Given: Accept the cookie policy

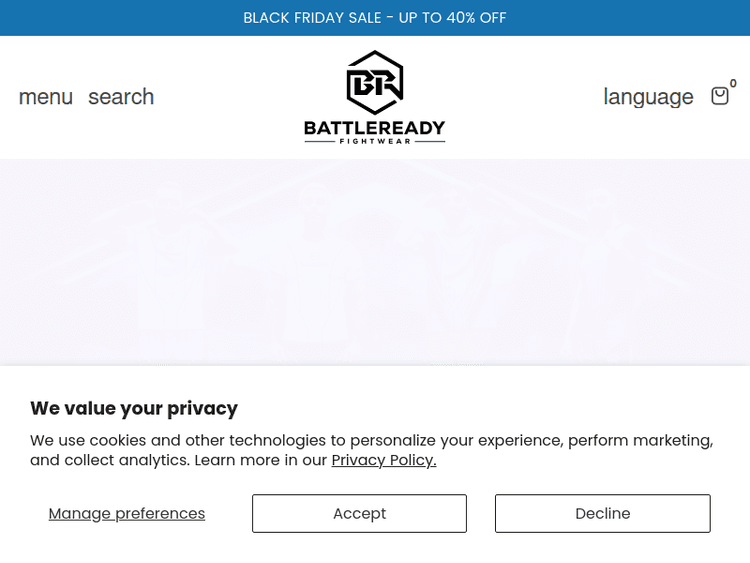Looking at the screenshot, I should [359, 513].
